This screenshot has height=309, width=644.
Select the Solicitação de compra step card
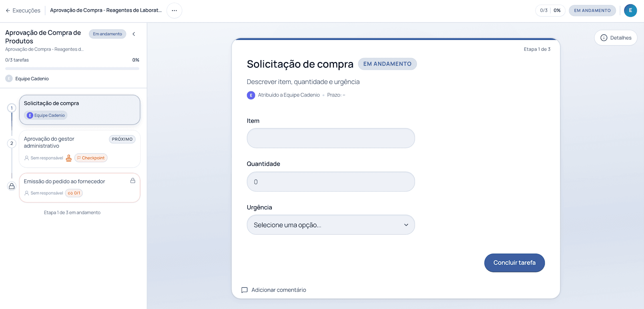80,110
